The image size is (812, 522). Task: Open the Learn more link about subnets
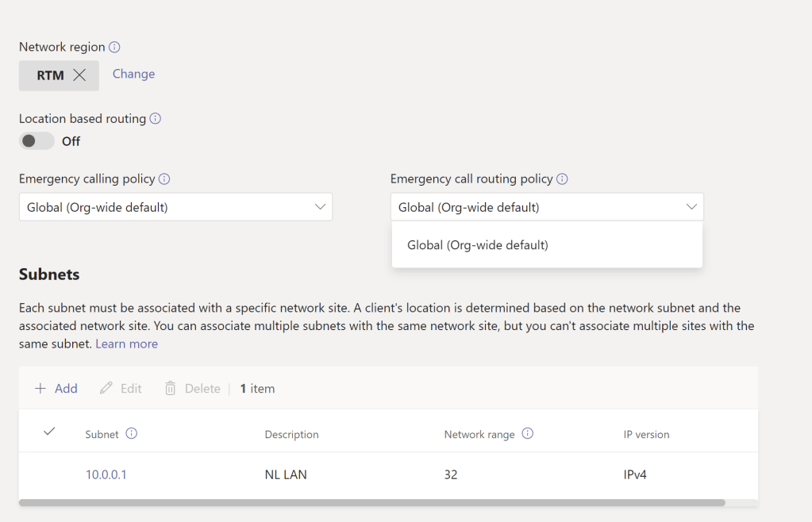pos(126,344)
